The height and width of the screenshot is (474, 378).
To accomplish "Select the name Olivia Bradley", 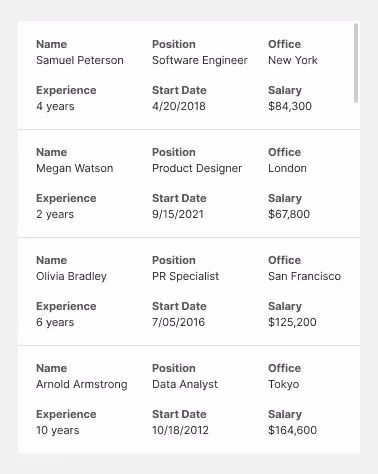I will pyautogui.click(x=71, y=276).
